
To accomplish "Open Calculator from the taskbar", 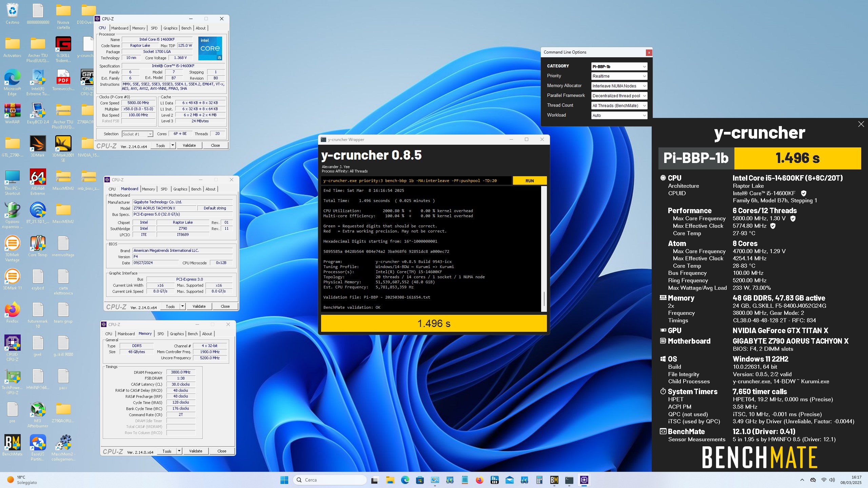I will 539,480.
